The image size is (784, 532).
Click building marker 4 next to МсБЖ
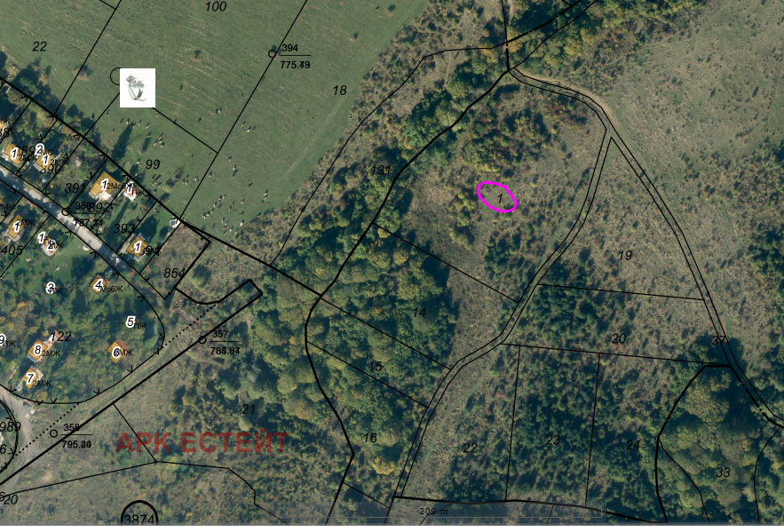pyautogui.click(x=99, y=285)
